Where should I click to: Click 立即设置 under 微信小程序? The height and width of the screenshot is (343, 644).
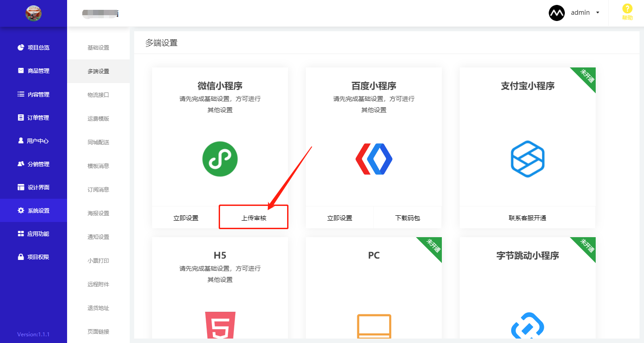coord(186,218)
